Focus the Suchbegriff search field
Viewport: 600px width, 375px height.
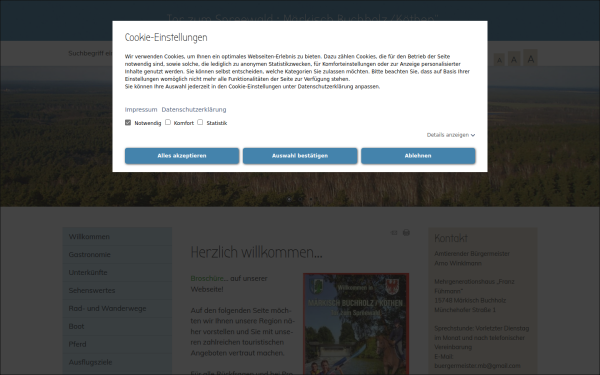pyautogui.click(x=90, y=54)
